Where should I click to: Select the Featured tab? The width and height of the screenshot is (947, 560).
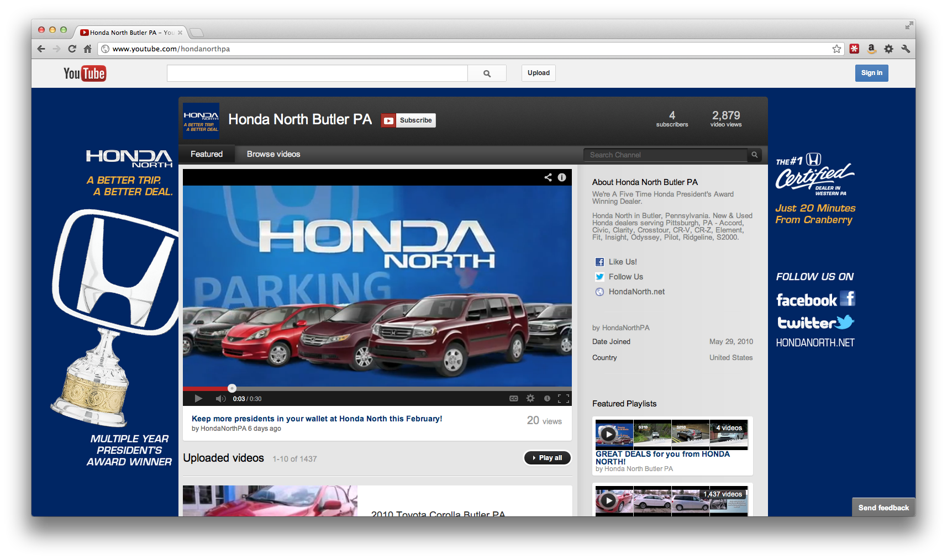[207, 154]
